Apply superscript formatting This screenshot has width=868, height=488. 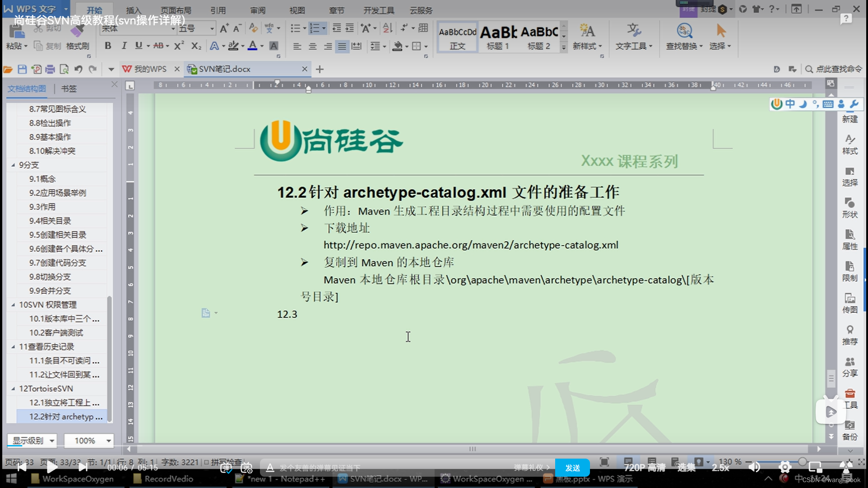179,46
